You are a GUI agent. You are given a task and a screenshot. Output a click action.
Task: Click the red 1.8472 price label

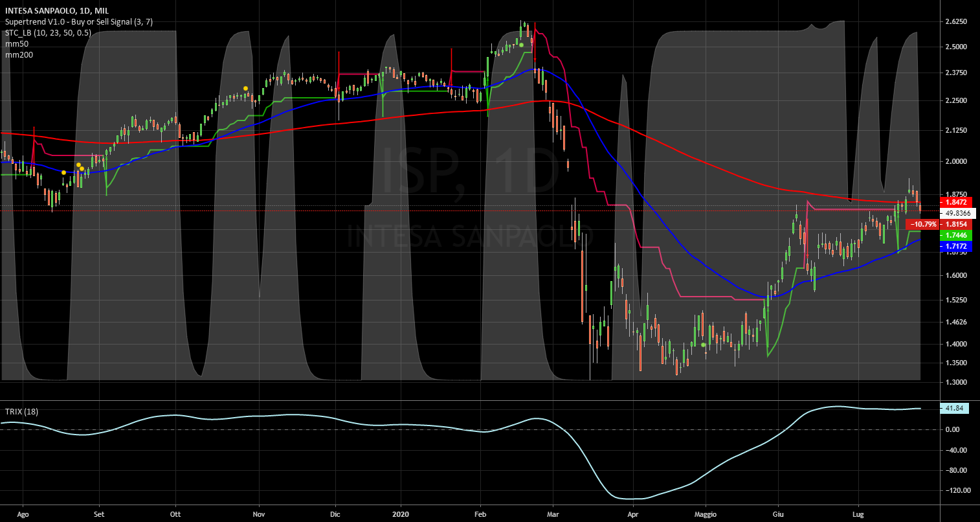click(x=955, y=202)
